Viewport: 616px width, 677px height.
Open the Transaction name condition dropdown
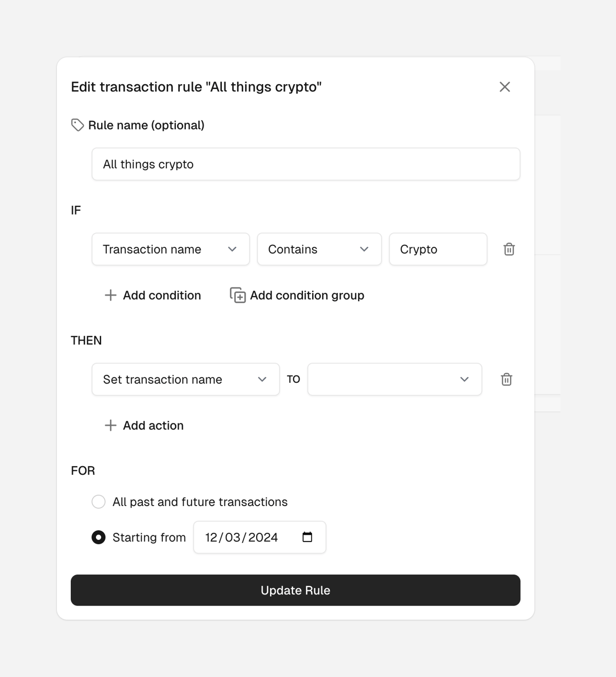click(x=233, y=249)
